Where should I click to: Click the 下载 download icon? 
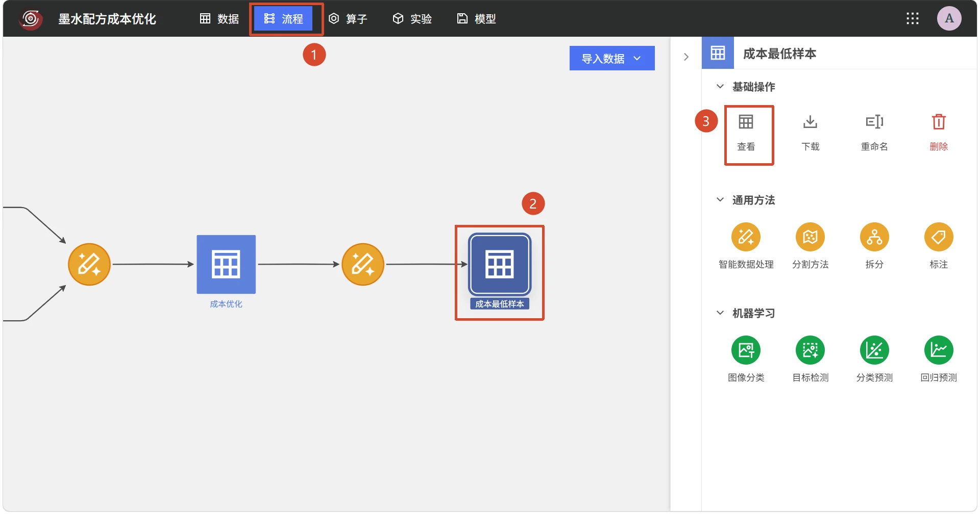pos(810,122)
